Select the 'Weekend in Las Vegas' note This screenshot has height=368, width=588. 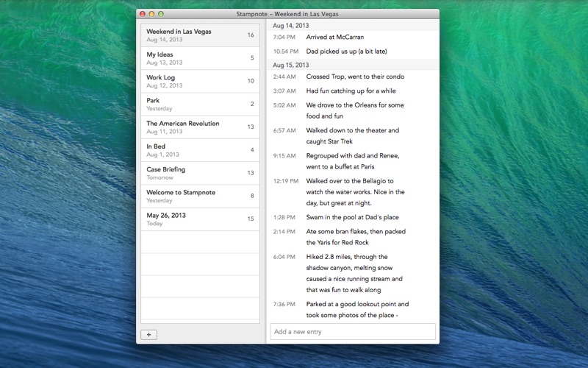click(200, 35)
